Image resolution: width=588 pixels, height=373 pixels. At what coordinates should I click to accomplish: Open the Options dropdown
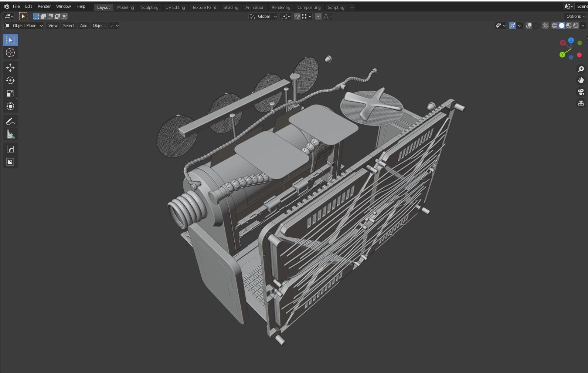coord(576,16)
